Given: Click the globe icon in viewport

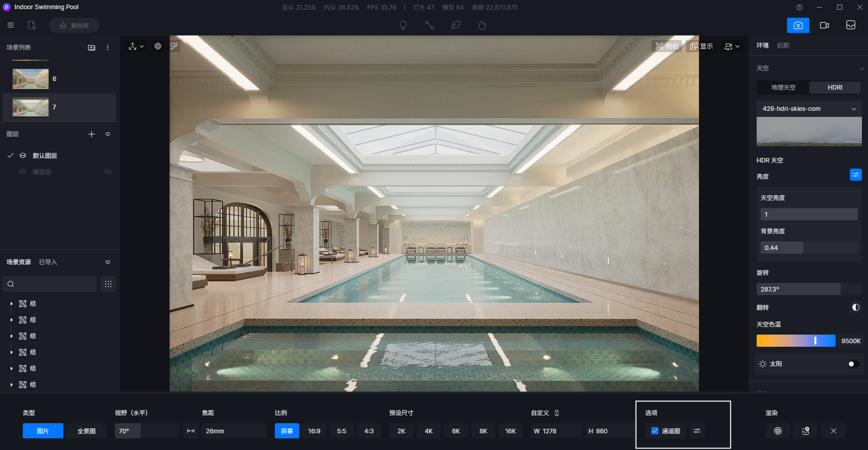Looking at the screenshot, I should point(158,46).
